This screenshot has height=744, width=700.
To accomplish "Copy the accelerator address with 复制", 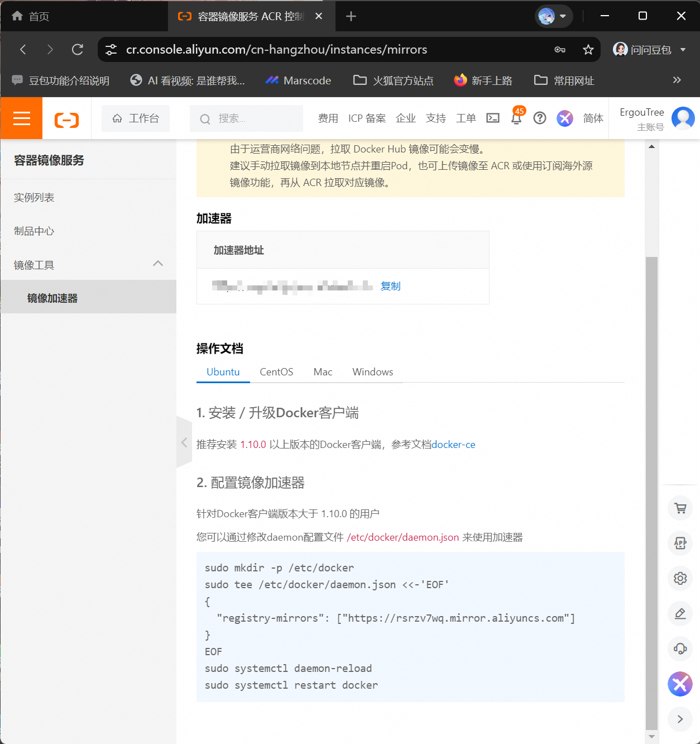I will [x=390, y=286].
